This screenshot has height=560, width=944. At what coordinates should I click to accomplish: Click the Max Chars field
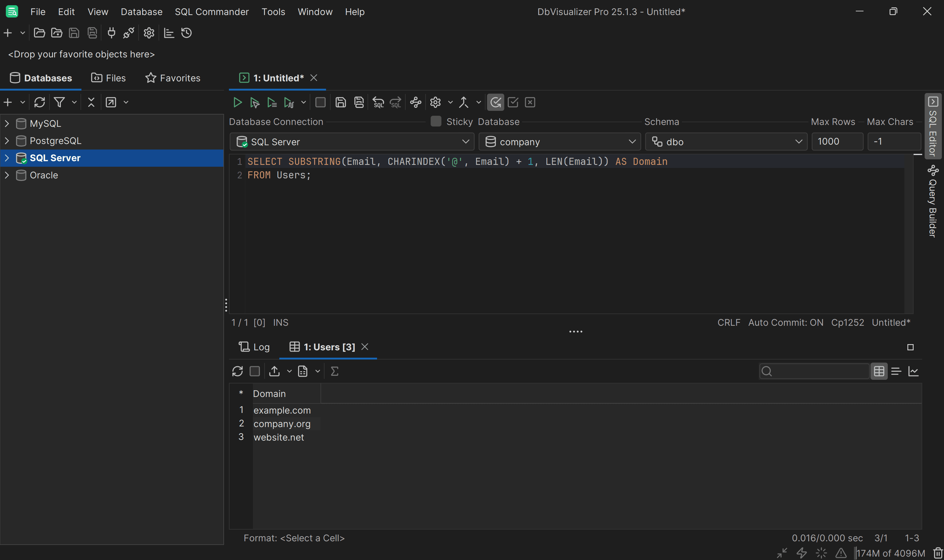tap(894, 142)
